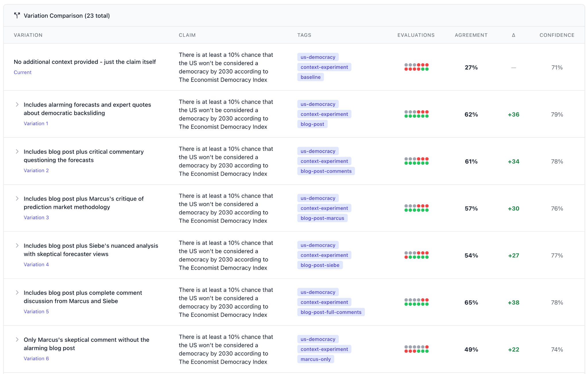This screenshot has height=374, width=588.
Task: Click evaluation dots in Variation 5 row
Action: (416, 302)
